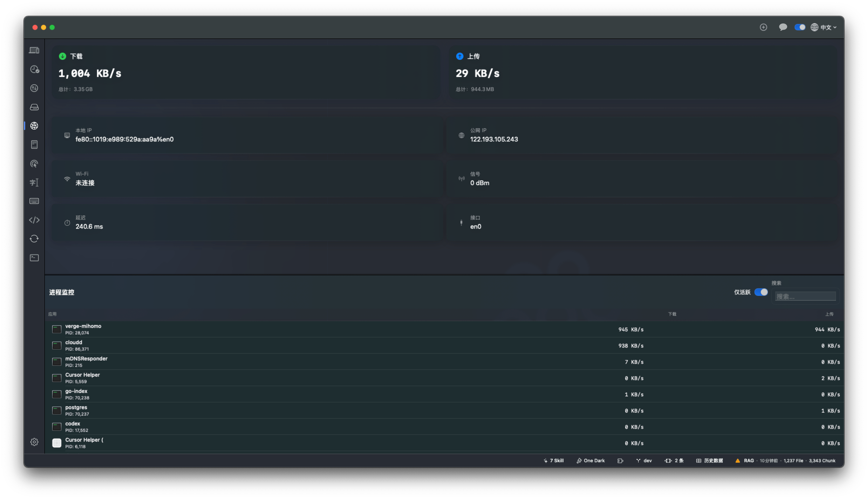868x499 pixels.
Task: Click the dev branch status item
Action: 644,461
